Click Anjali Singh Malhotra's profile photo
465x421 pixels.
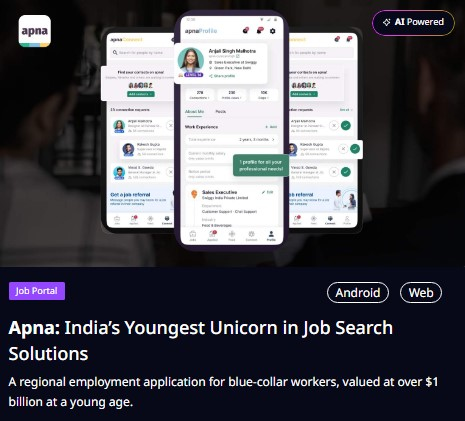coord(191,61)
